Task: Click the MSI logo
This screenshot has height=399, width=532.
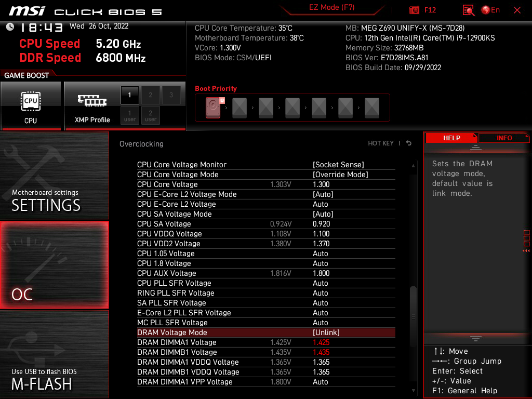Action: 26,11
